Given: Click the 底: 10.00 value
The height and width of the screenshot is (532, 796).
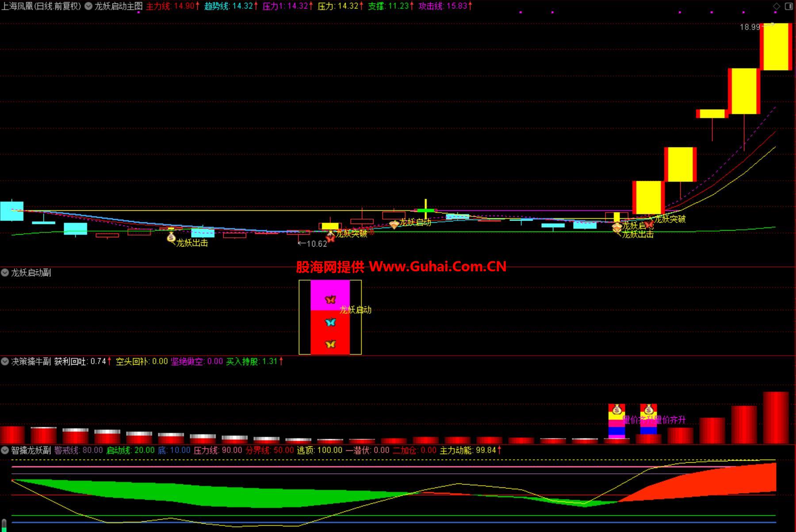Looking at the screenshot, I should point(174,450).
